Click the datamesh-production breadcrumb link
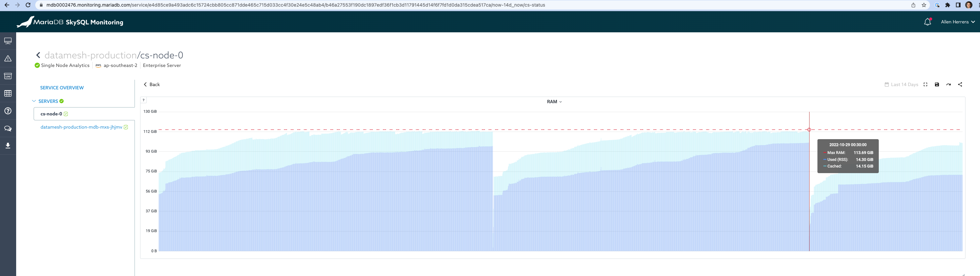This screenshot has width=980, height=276. point(91,56)
